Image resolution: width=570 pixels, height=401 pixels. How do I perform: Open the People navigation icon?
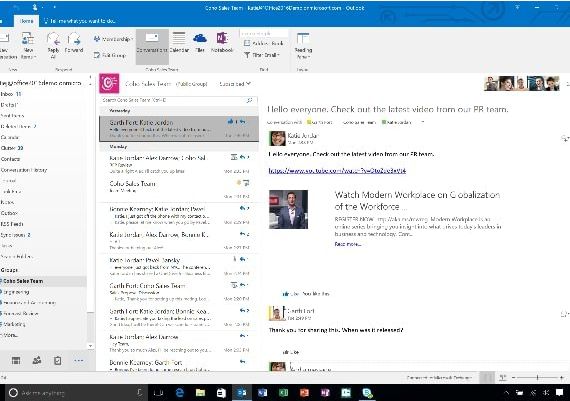tap(37, 360)
